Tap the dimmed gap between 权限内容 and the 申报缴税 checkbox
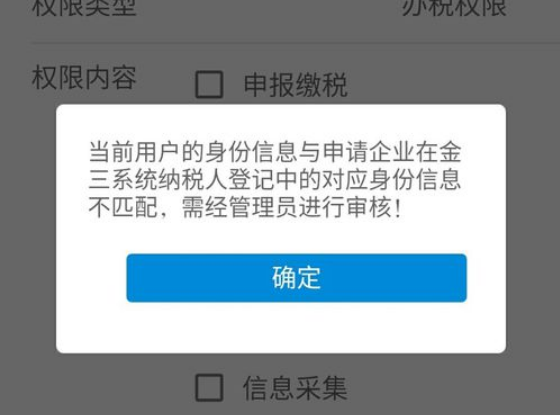 tap(166, 84)
